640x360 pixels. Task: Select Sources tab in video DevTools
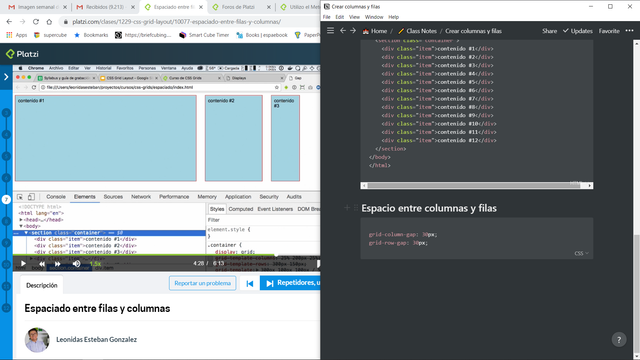point(113,197)
